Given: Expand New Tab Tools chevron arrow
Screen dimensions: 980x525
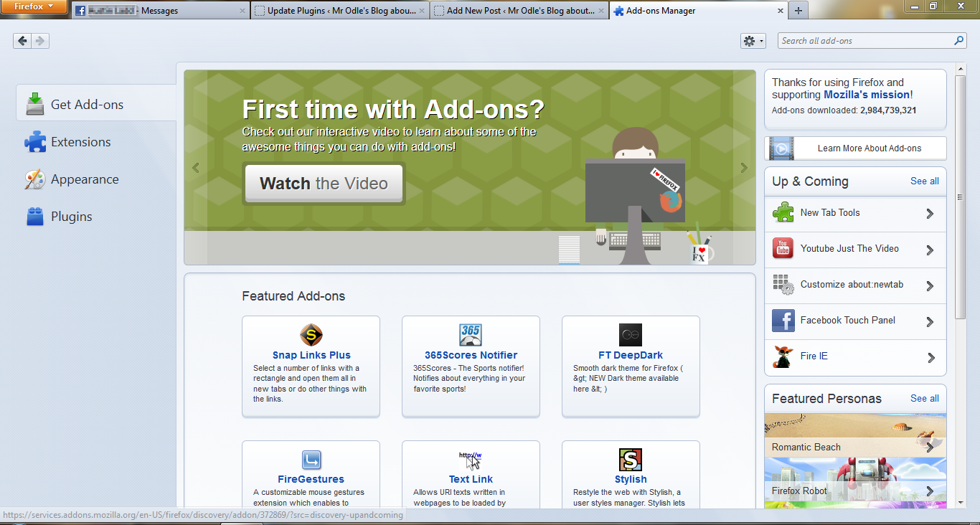Looking at the screenshot, I should (930, 214).
